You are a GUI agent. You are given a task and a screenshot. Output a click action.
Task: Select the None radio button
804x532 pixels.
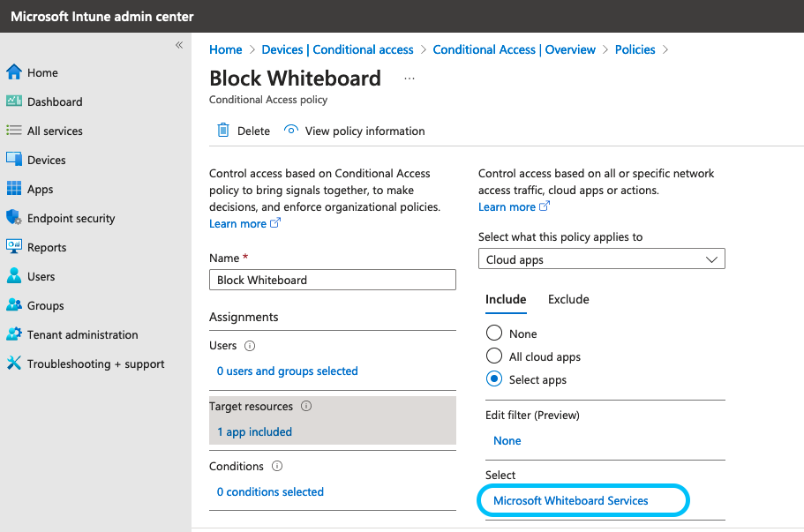coord(493,333)
